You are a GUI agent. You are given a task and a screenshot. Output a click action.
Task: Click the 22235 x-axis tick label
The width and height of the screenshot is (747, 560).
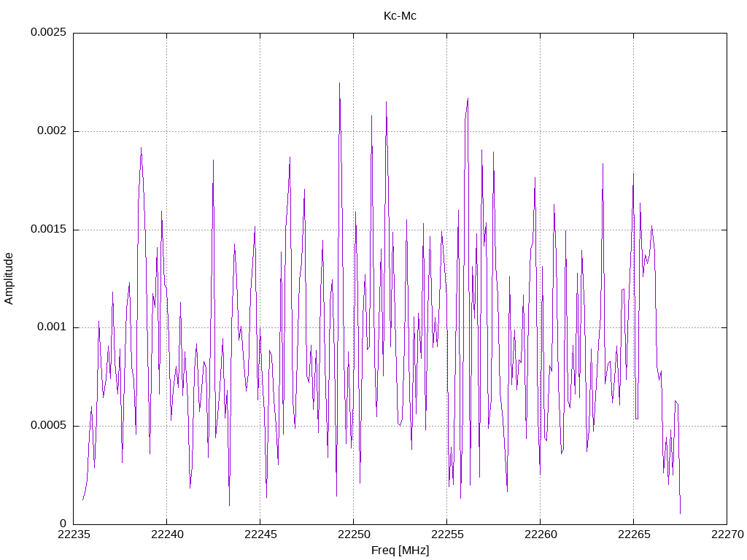click(x=74, y=534)
